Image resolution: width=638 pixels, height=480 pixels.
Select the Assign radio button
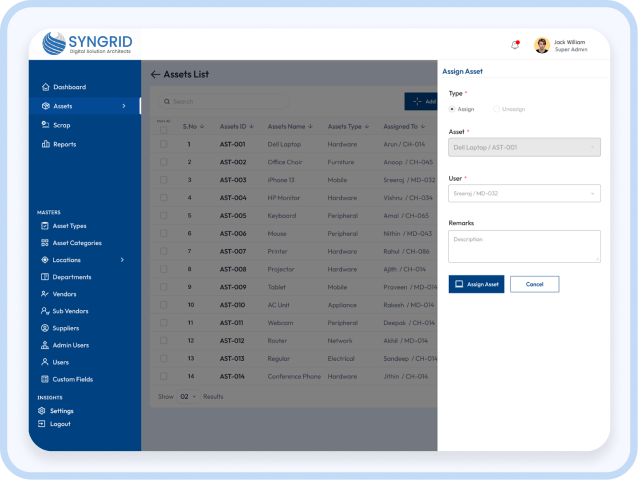[x=452, y=109]
